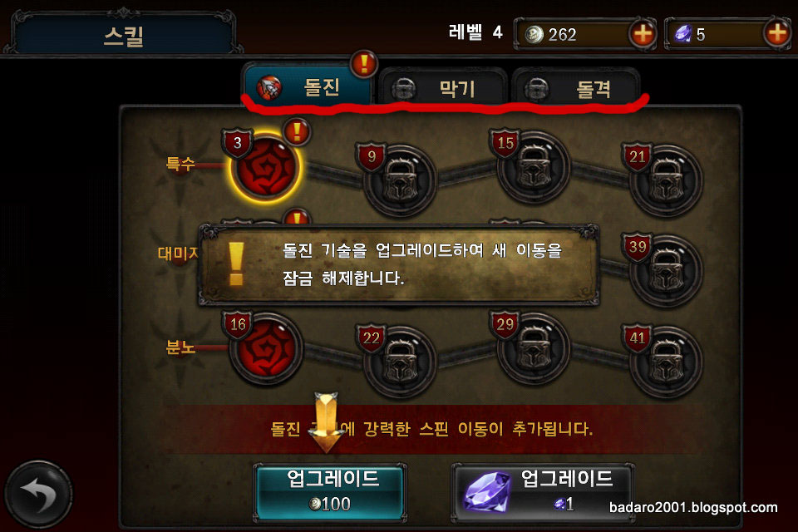Tap the locked level 41 skill node
The width and height of the screenshot is (798, 532).
click(x=666, y=362)
